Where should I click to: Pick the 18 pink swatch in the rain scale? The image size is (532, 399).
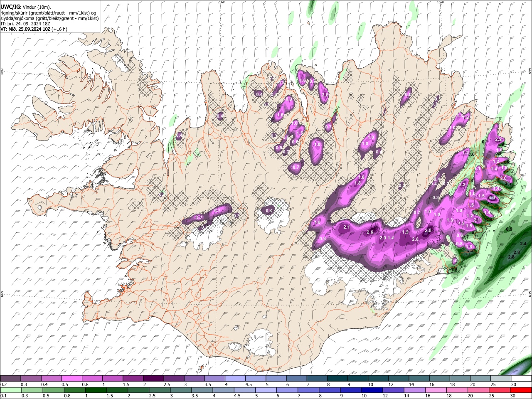tap(457, 390)
